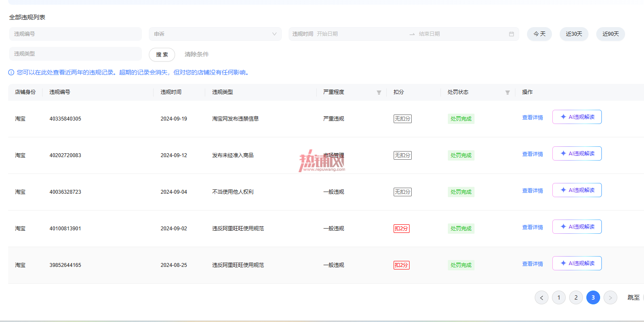Click filter icon in 处罚状态 column header
644x322 pixels.
(508, 93)
